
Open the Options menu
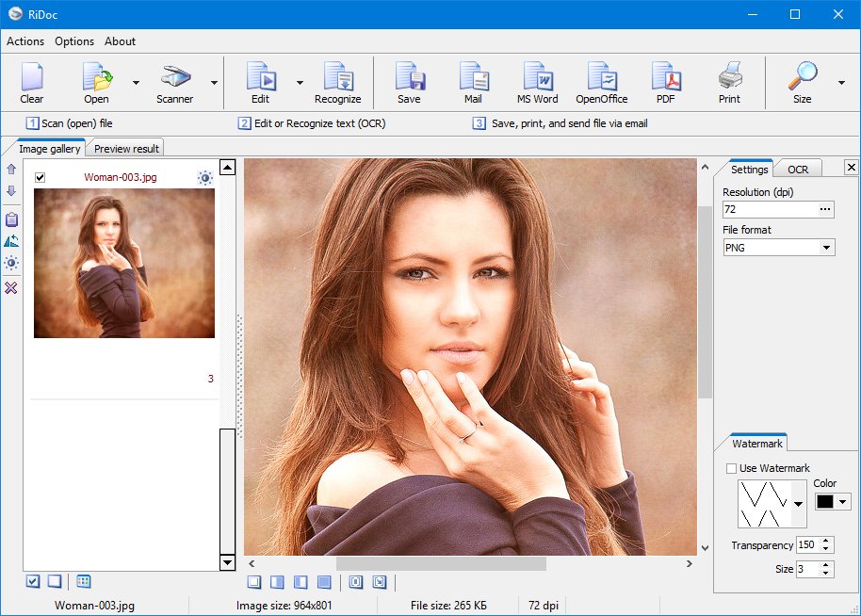[74, 41]
